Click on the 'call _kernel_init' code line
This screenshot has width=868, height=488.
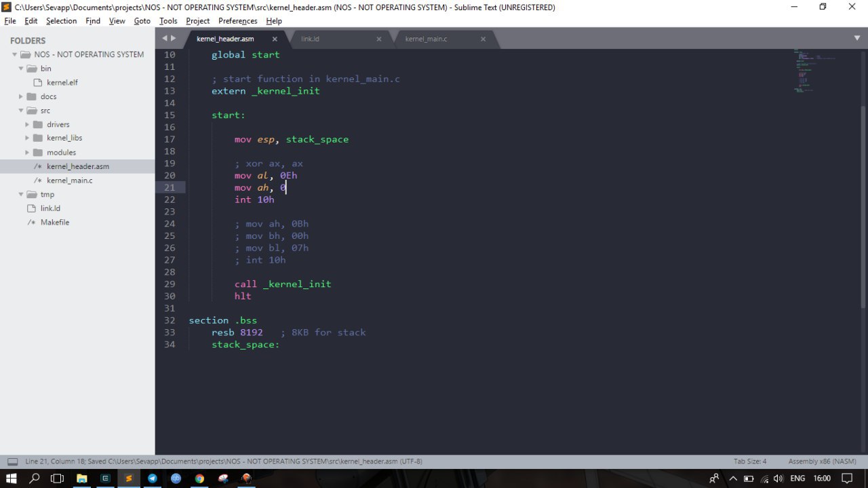pyautogui.click(x=283, y=284)
